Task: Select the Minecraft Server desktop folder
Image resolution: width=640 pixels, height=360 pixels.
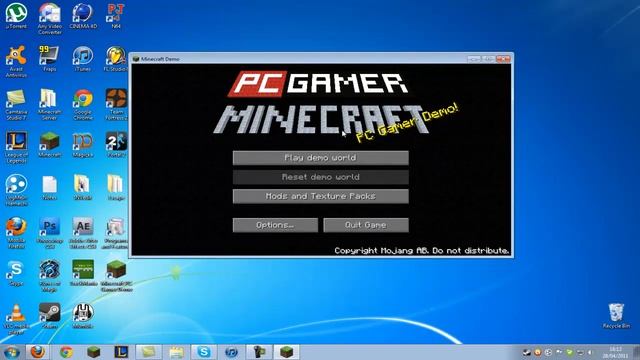Action: (x=49, y=104)
